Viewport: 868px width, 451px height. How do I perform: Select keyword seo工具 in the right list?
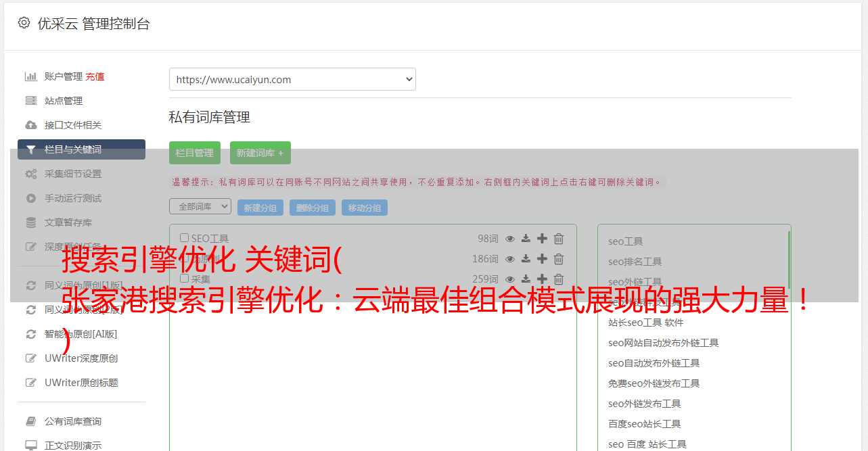click(x=625, y=241)
